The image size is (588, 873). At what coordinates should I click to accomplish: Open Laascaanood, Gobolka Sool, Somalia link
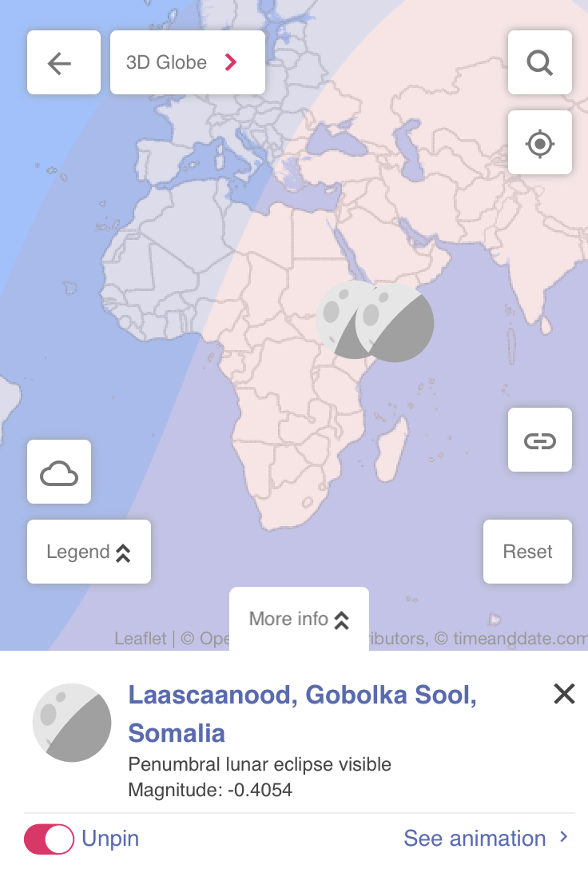[x=302, y=714]
